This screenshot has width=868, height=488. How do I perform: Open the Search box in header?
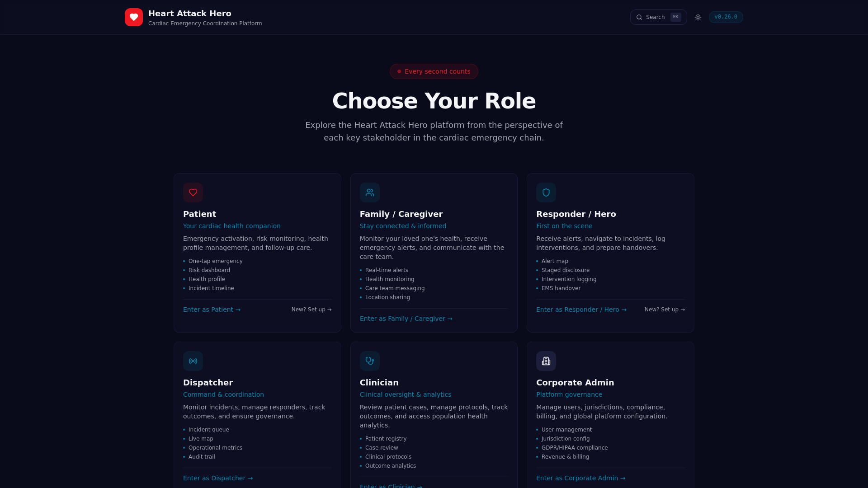tap(658, 17)
